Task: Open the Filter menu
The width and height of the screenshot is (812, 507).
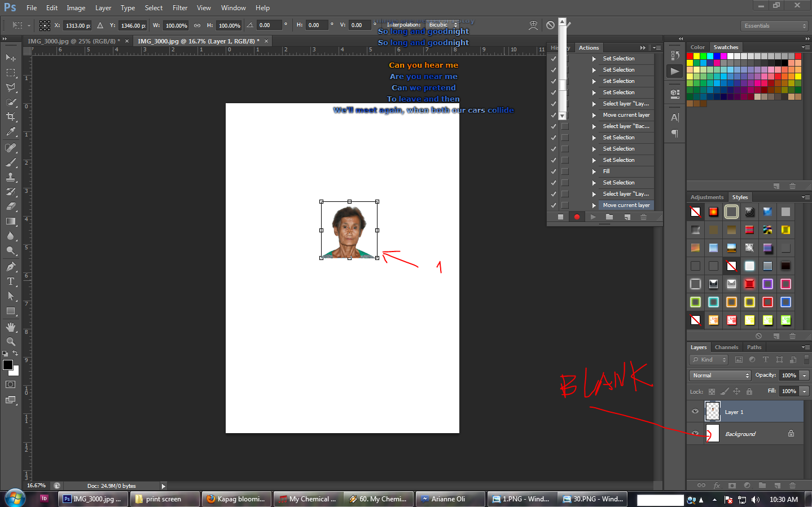Action: pos(179,8)
